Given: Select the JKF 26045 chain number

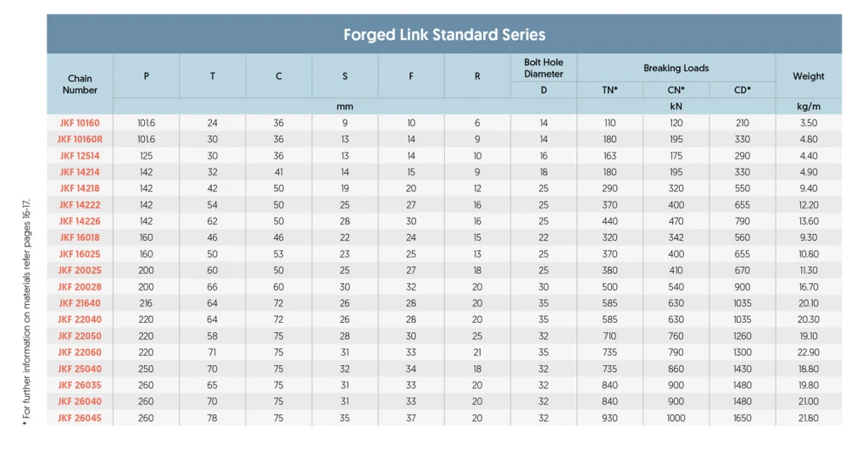Looking at the screenshot, I should click(80, 418).
